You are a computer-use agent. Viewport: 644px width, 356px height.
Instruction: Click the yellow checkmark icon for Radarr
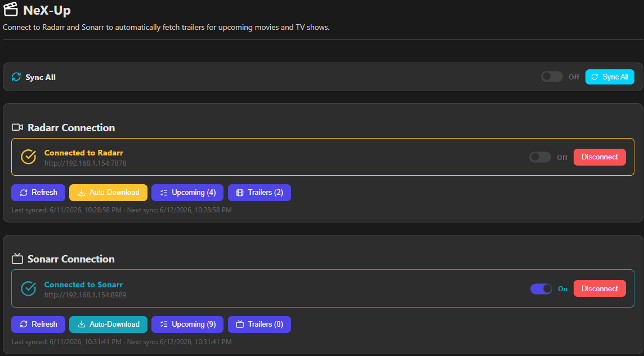point(28,157)
